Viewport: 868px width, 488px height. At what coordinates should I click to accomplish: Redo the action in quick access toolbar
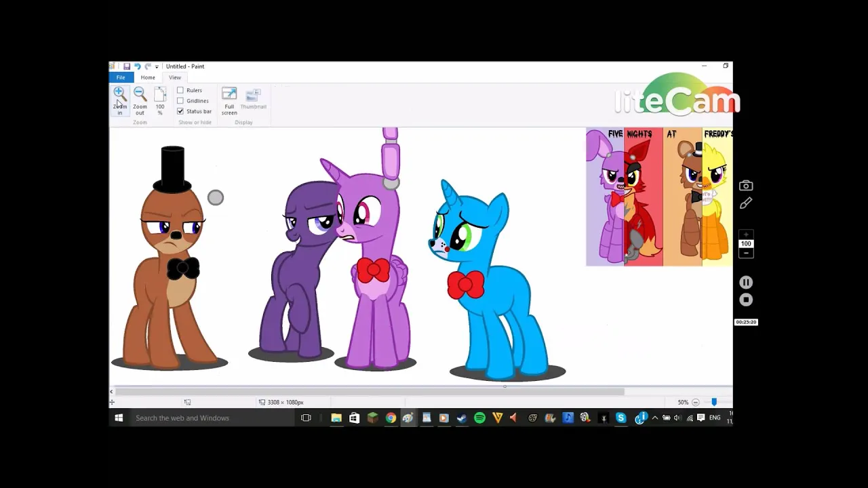click(147, 66)
